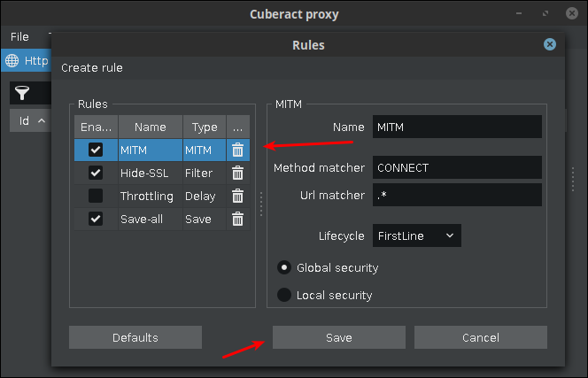Click the Save type cell of Save-all
Screen dimensions: 588x378
click(205, 219)
